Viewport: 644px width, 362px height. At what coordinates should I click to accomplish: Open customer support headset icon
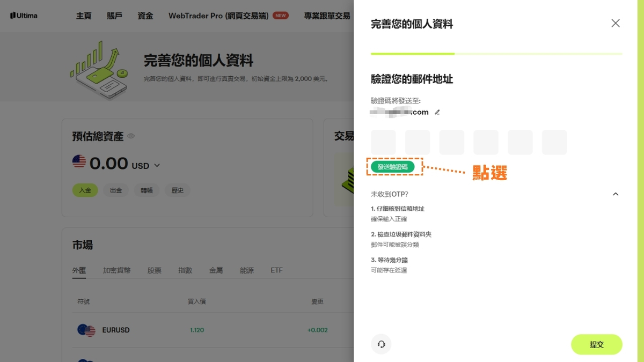pyautogui.click(x=381, y=344)
